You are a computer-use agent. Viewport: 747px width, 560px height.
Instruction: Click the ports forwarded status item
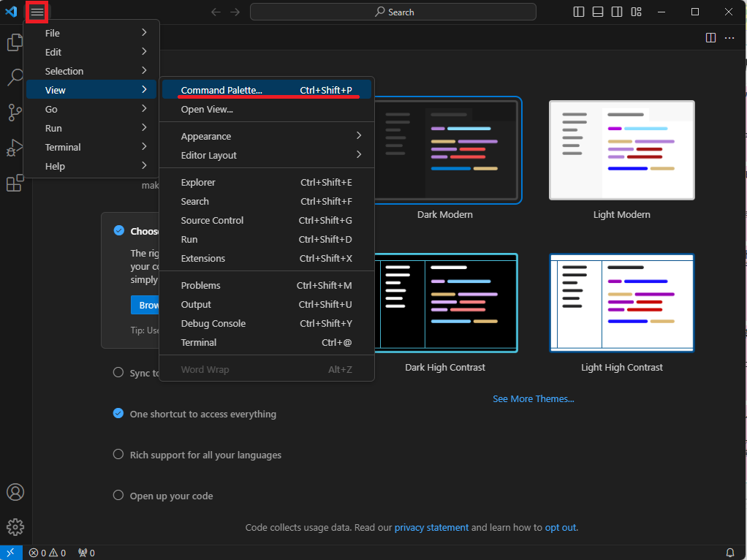(x=86, y=553)
